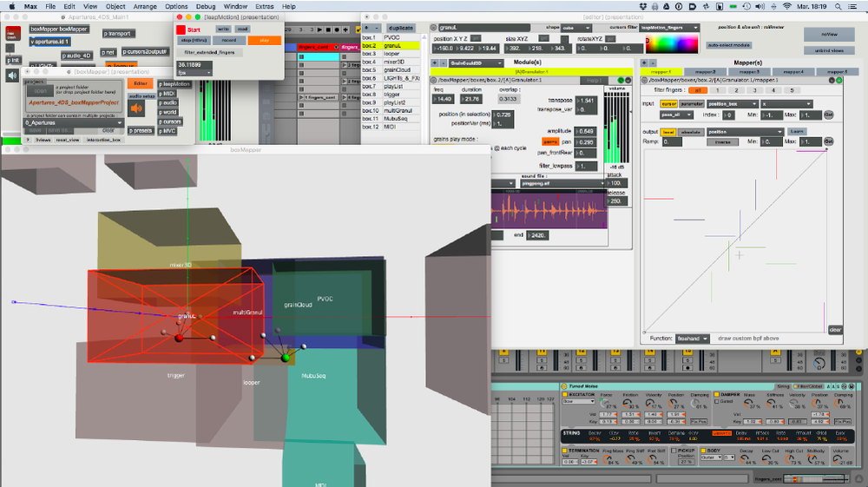Viewport: 868px width, 487px height.
Task: Select filter fingers all radio button
Action: pyautogui.click(x=698, y=90)
